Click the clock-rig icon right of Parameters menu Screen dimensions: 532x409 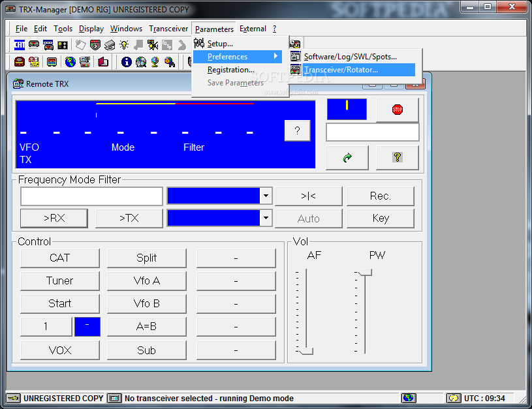[295, 44]
